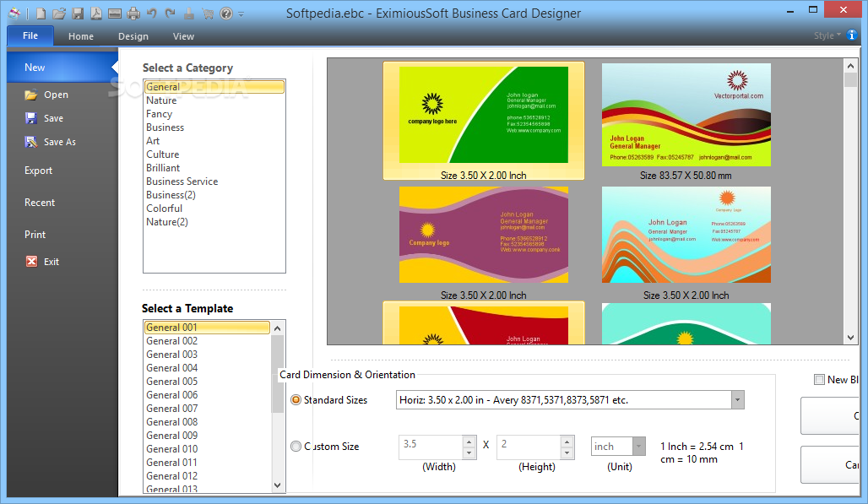The height and width of the screenshot is (504, 868).
Task: Select the Custom Size radio button
Action: tap(296, 446)
